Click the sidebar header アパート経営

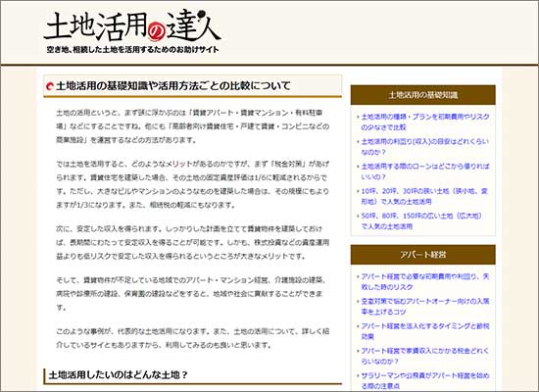click(423, 255)
